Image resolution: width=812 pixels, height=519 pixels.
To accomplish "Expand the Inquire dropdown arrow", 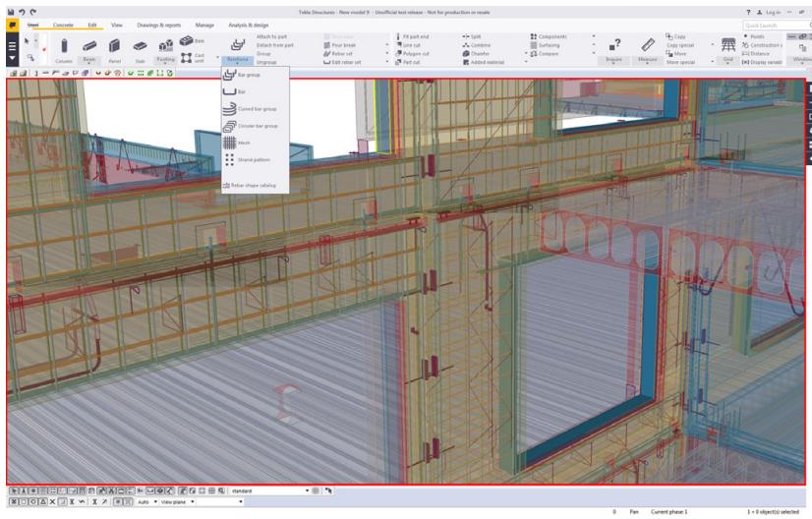I will (x=614, y=64).
